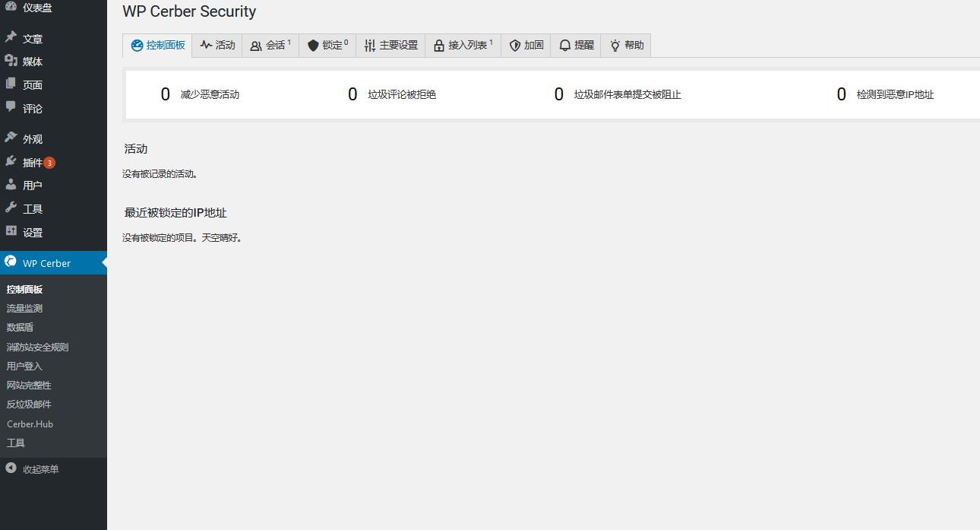Click the 没有被记录的活动 message
The image size is (980, 530).
tap(160, 174)
